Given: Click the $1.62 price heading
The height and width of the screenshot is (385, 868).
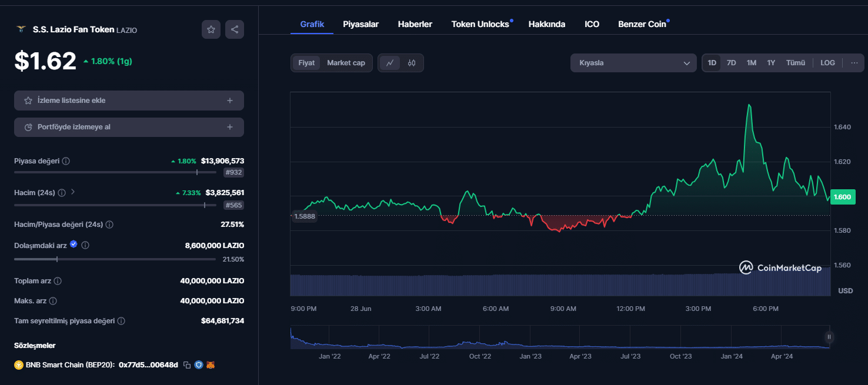Looking at the screenshot, I should (45, 61).
